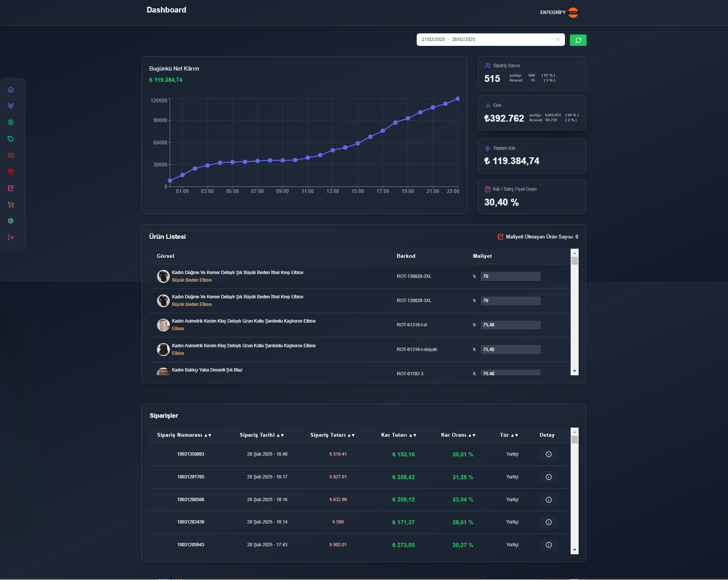The height and width of the screenshot is (580, 728).
Task: Click the Entegrify account avatar
Action: pos(573,13)
